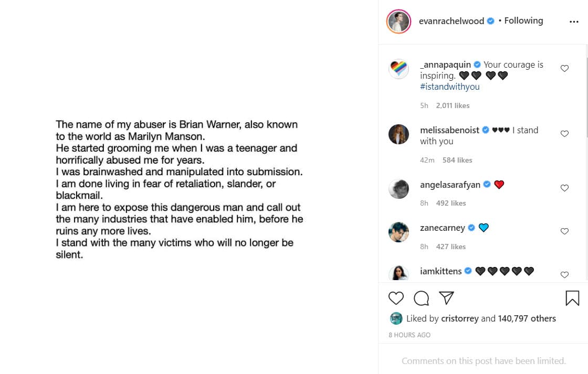Image resolution: width=588 pixels, height=374 pixels.
Task: Click the Following button
Action: (x=523, y=20)
